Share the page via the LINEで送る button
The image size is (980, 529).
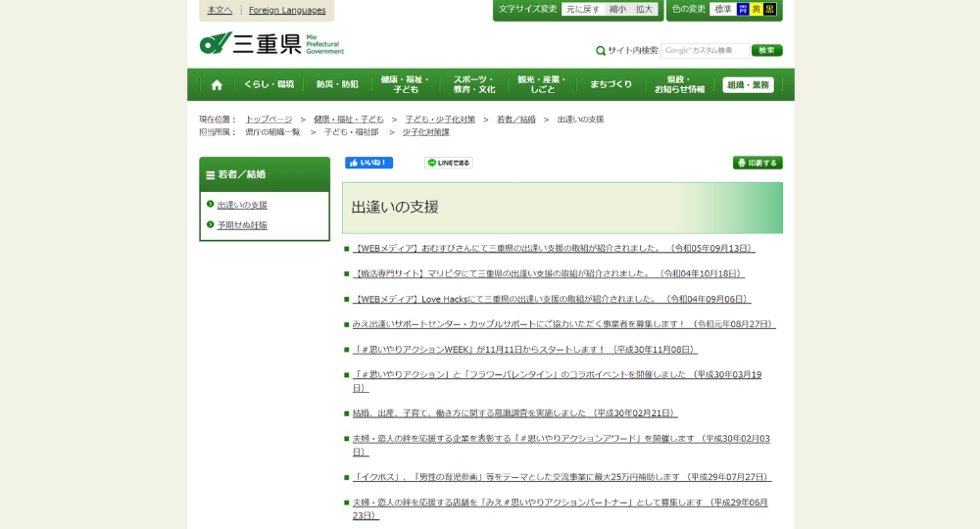(x=449, y=163)
